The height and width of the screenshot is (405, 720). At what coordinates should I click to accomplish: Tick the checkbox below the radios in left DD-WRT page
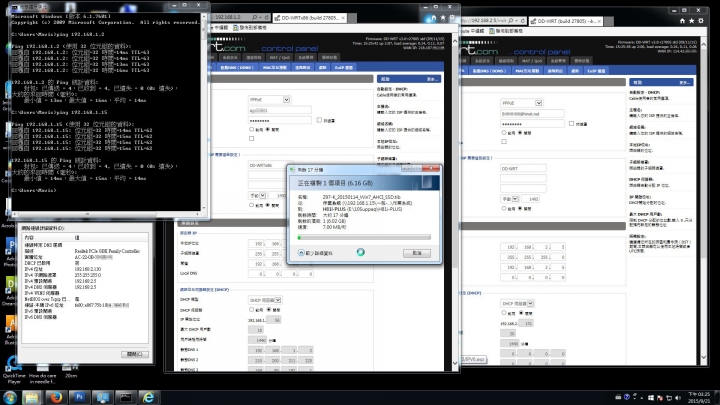pos(251,138)
